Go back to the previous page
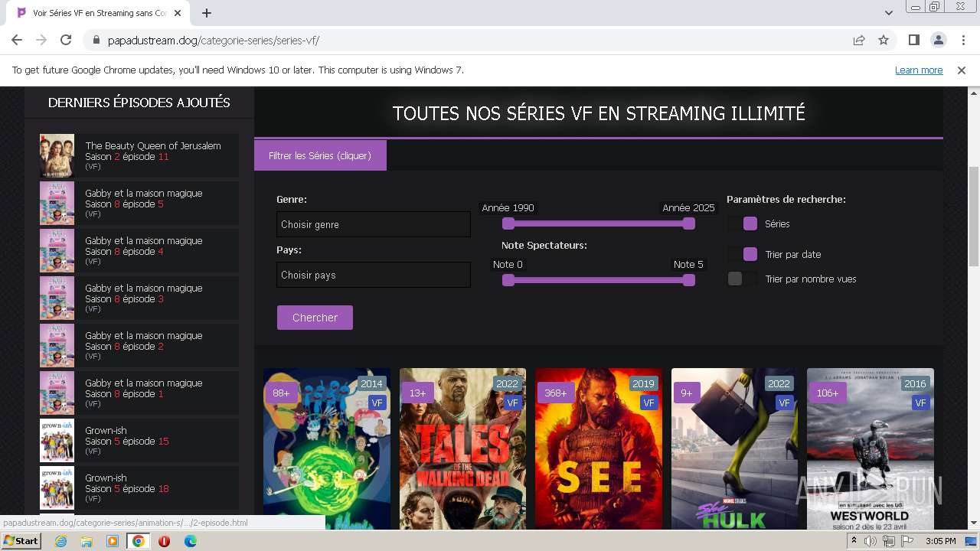 coord(17,40)
